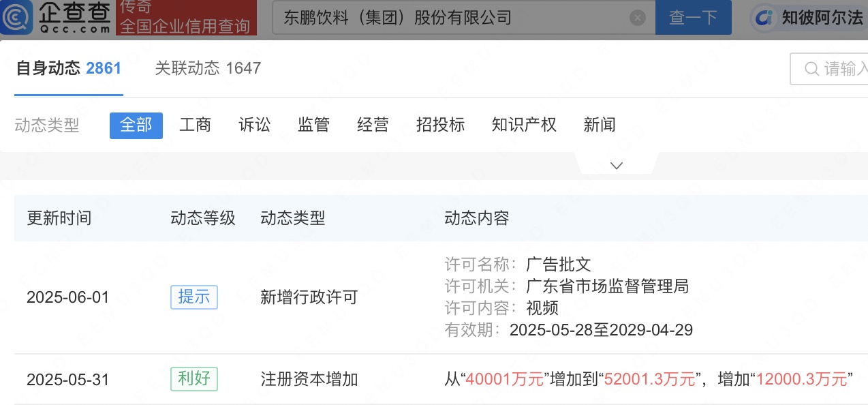The height and width of the screenshot is (405, 868).
Task: Click the 提示 level tag
Action: pos(194,297)
